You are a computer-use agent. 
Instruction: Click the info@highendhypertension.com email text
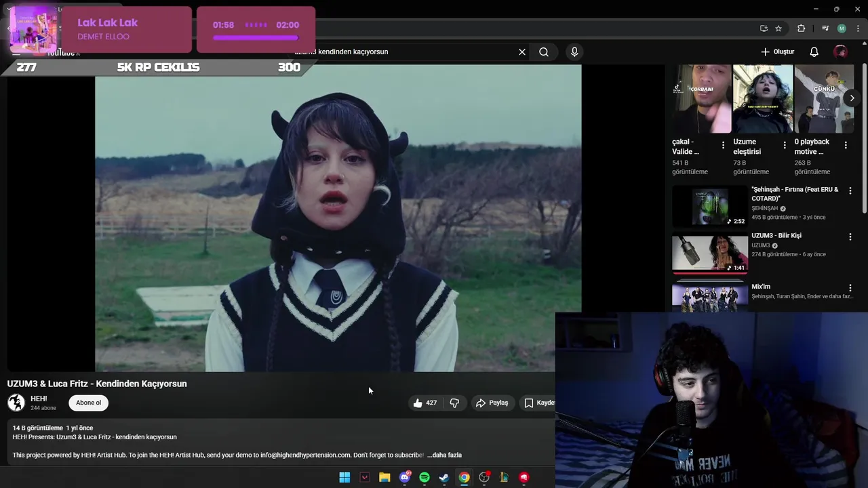pyautogui.click(x=305, y=455)
